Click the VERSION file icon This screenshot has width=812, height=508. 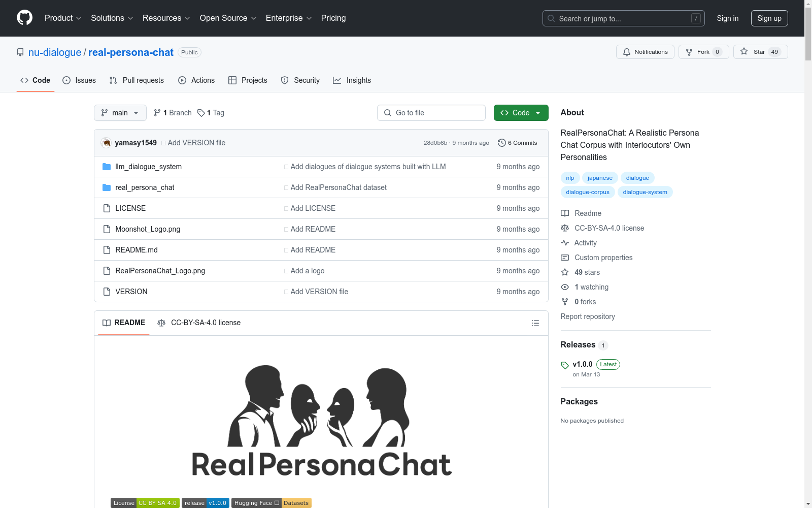coord(107,292)
